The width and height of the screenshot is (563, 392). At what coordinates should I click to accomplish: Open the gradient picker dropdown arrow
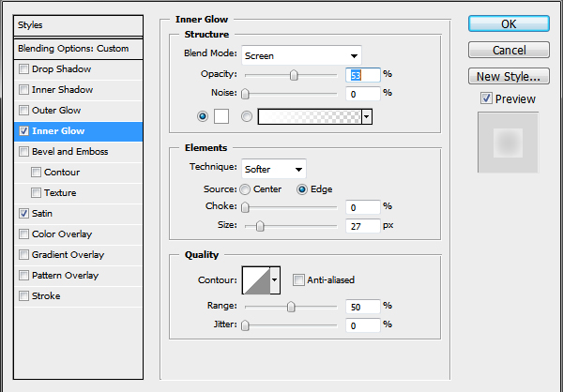pos(367,116)
